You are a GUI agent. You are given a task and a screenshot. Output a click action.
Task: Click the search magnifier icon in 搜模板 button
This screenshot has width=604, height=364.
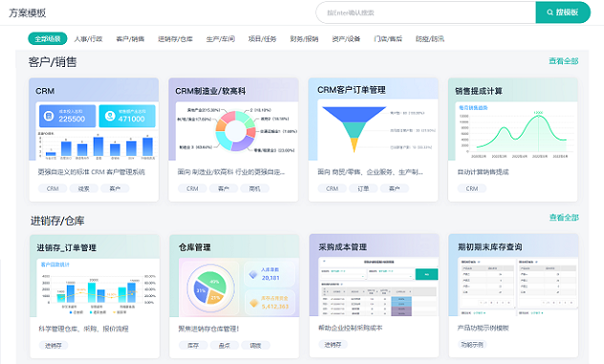pyautogui.click(x=550, y=12)
